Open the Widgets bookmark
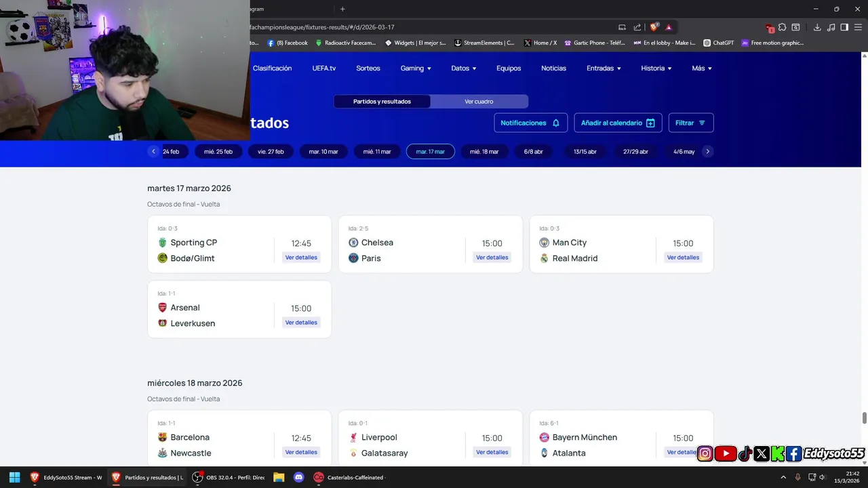Image resolution: width=868 pixels, height=488 pixels. click(x=415, y=43)
